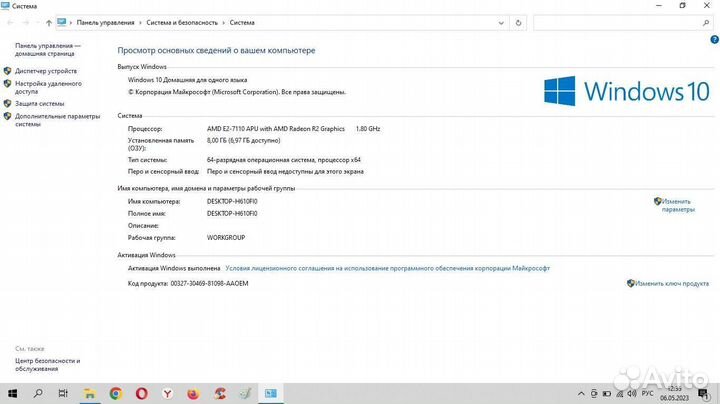Click the blue help question mark icon
Screen dimensions: 720x404
click(x=714, y=40)
